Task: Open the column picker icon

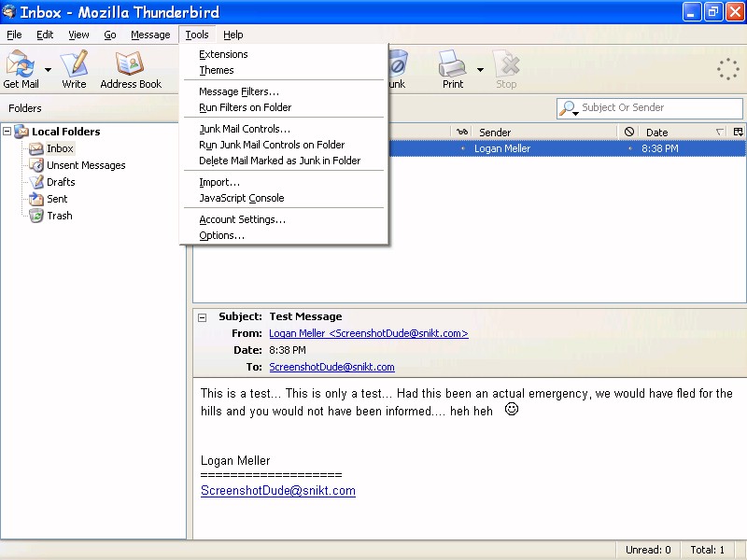Action: (x=738, y=132)
